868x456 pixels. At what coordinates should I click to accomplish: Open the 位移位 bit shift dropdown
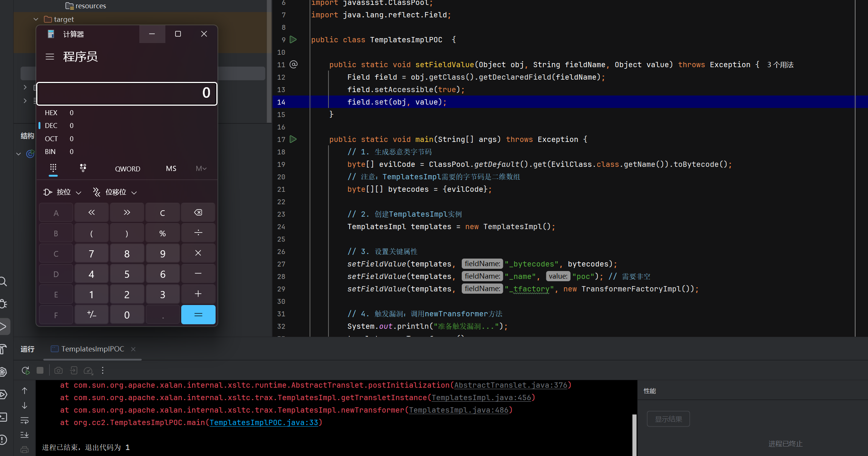(x=115, y=192)
